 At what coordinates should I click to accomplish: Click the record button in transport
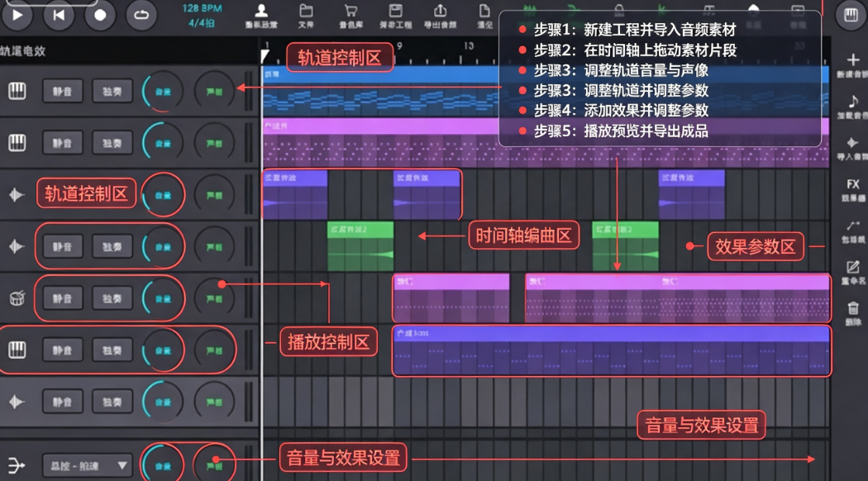point(100,15)
